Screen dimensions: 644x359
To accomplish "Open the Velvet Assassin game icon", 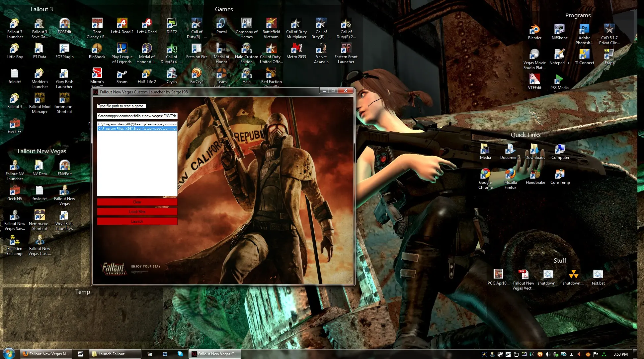I will pos(321,53).
